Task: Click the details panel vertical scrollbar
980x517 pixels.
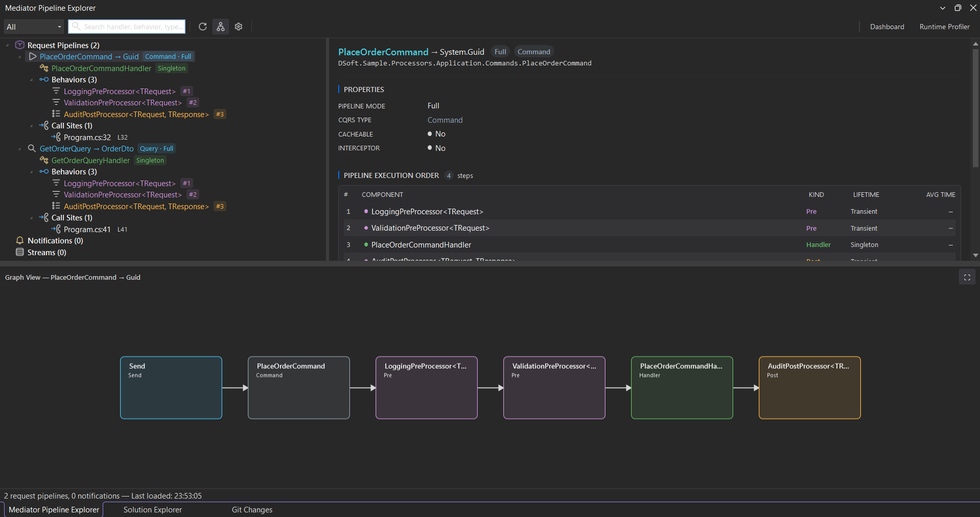Action: click(x=975, y=107)
